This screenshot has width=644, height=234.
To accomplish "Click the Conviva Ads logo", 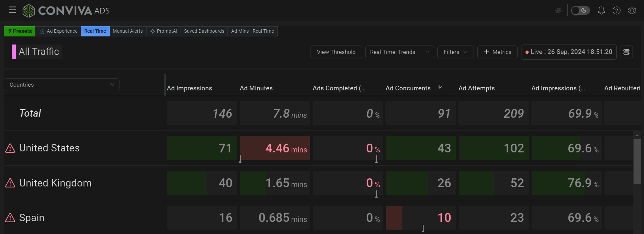I will 66,11.
